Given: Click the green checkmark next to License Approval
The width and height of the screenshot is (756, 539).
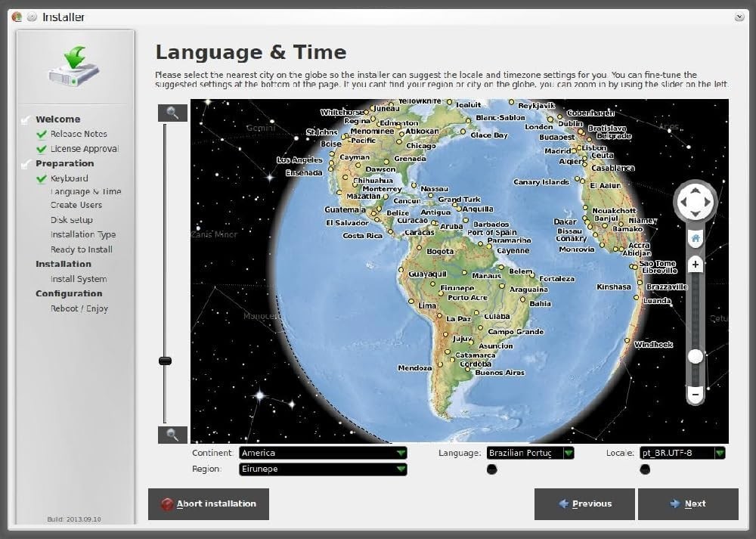Looking at the screenshot, I should pos(42,149).
